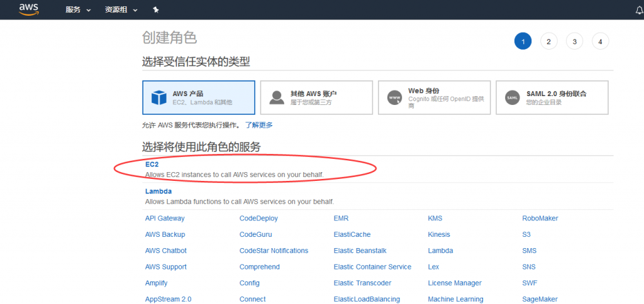This screenshot has height=304, width=644.
Task: Click the Web 身份 www icon
Action: click(394, 97)
